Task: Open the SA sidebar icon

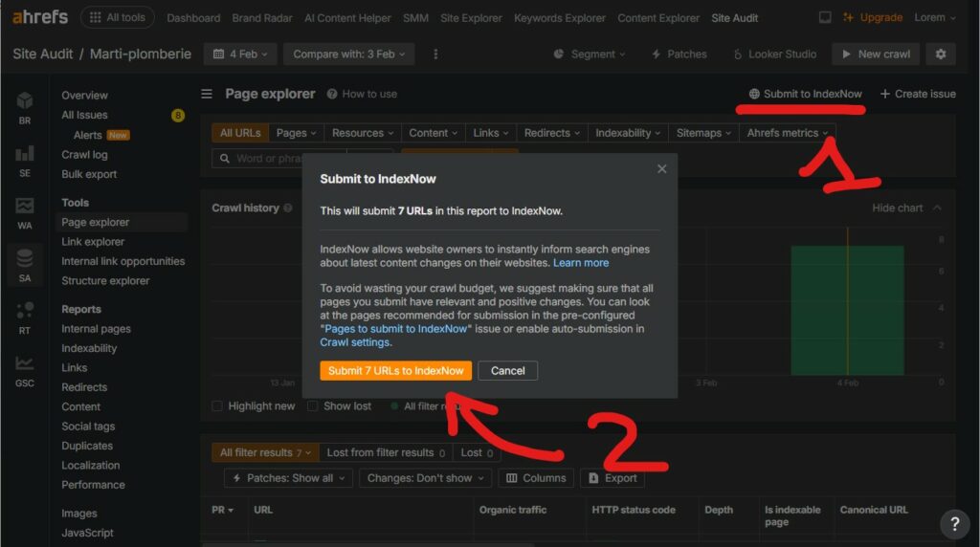Action: (24, 266)
